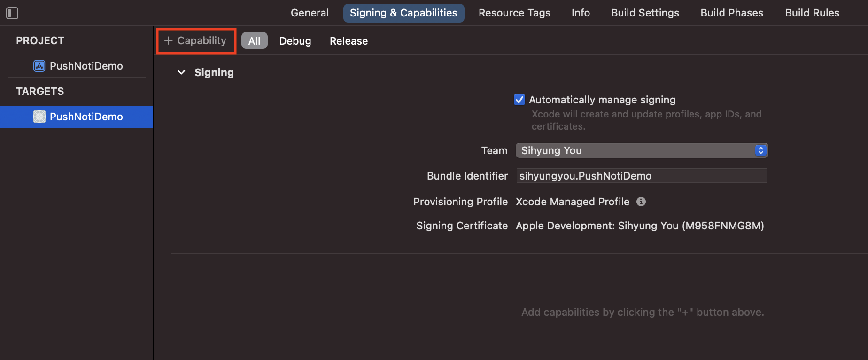
Task: Select the Release configuration filter
Action: pos(349,41)
